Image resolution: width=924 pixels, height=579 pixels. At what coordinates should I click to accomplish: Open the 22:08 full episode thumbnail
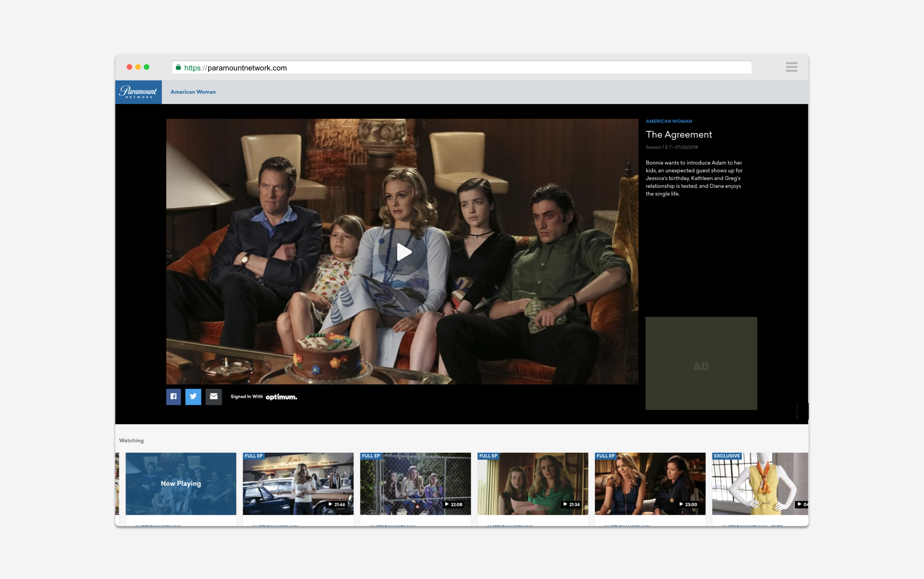click(x=415, y=484)
